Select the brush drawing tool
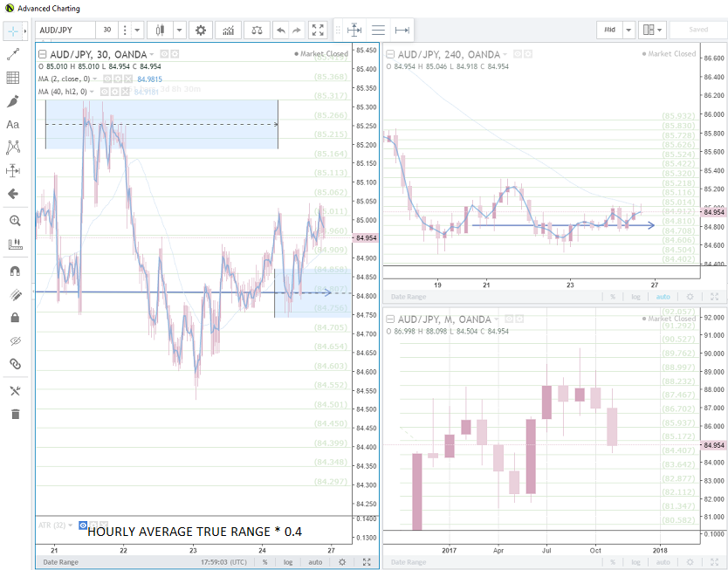Screen dimensions: 728x570 [x=13, y=100]
